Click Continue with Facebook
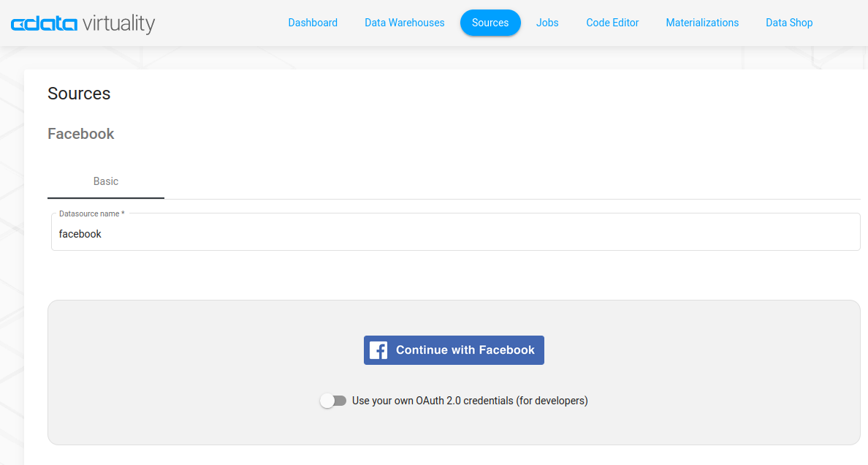Image resolution: width=868 pixels, height=465 pixels. [454, 350]
